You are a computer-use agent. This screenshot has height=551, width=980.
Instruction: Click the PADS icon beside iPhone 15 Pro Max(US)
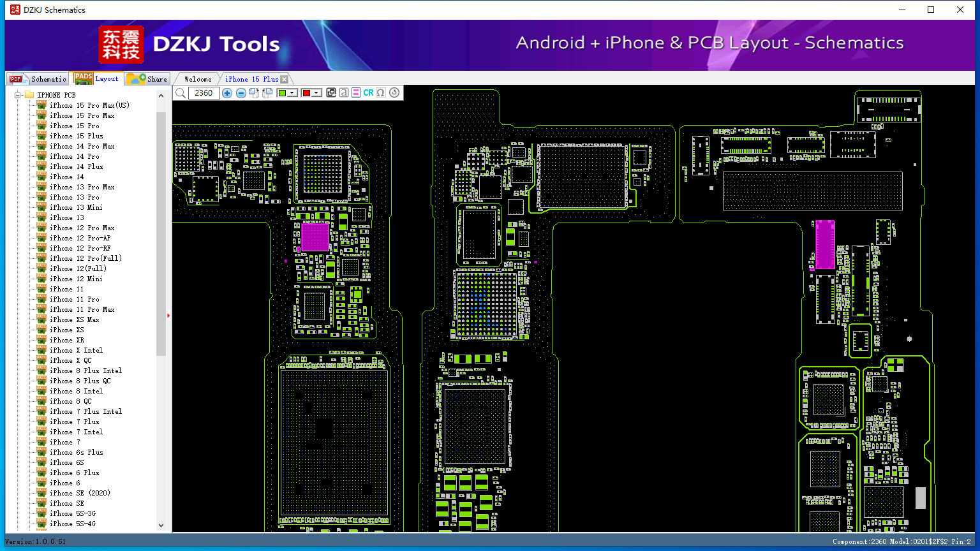[x=41, y=105]
